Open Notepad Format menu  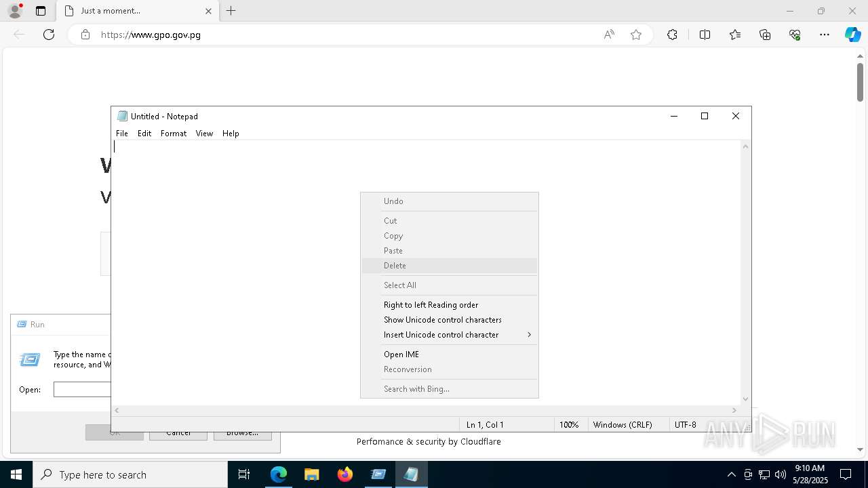pos(174,134)
